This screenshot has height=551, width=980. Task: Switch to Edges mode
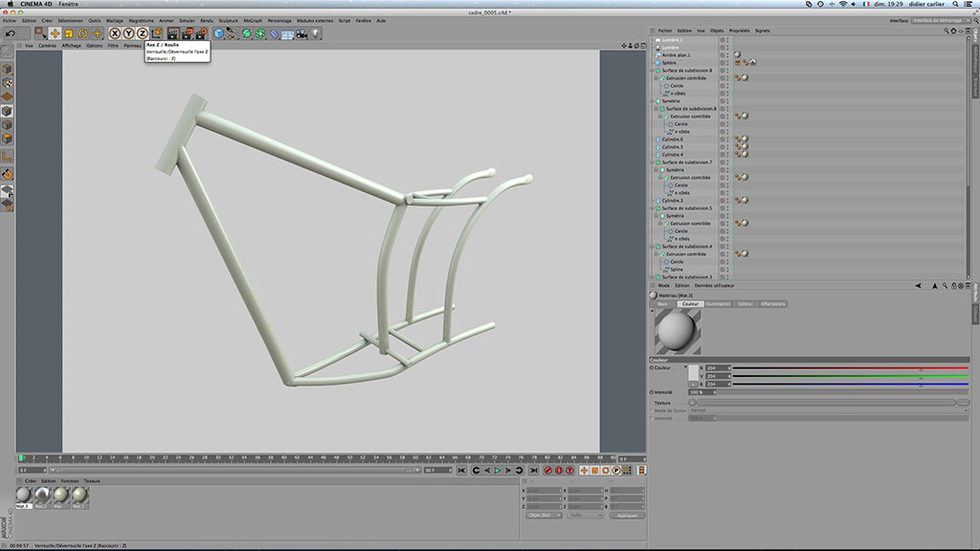click(x=7, y=125)
